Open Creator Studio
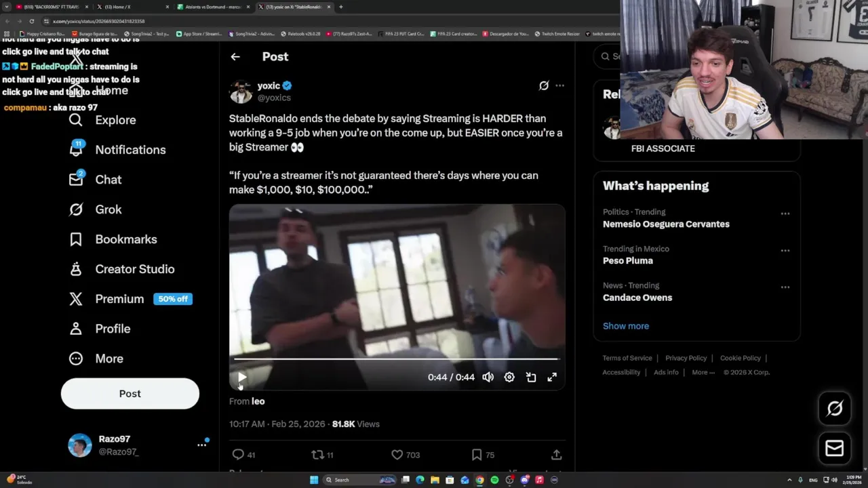Viewport: 868px width, 488px height. (x=121, y=269)
